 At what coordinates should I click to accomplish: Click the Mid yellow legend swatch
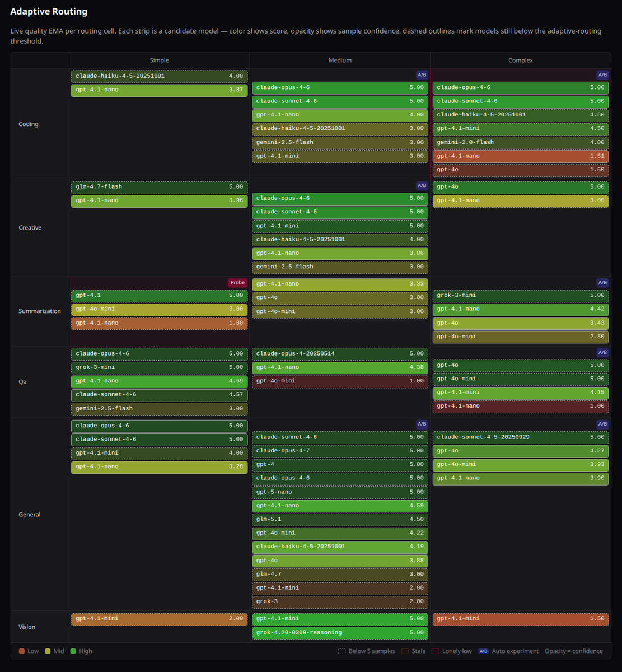click(48, 651)
